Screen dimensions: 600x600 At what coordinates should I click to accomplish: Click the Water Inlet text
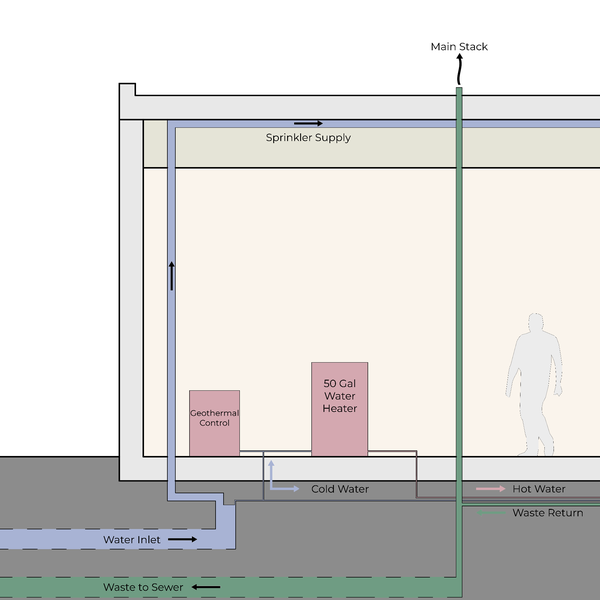point(131,540)
